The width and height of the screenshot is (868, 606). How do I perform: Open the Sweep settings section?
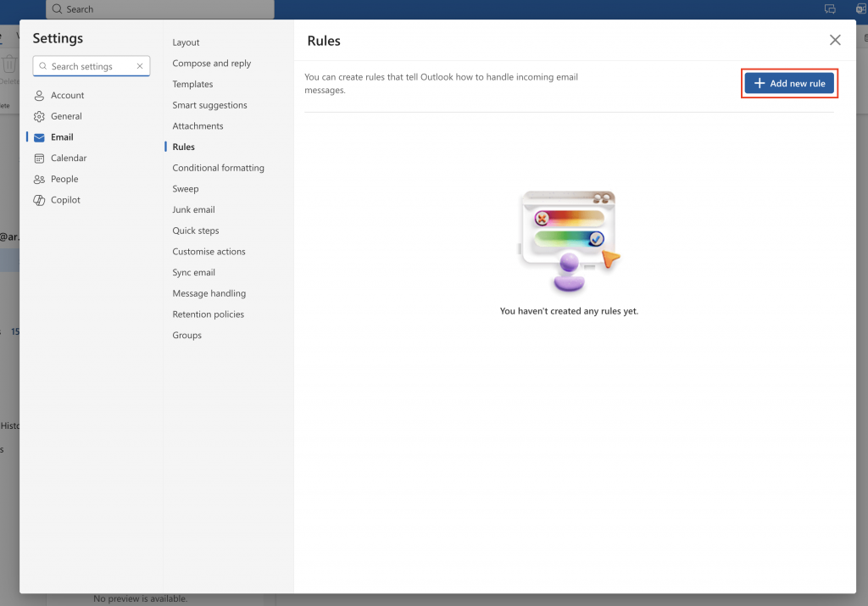[x=185, y=188]
